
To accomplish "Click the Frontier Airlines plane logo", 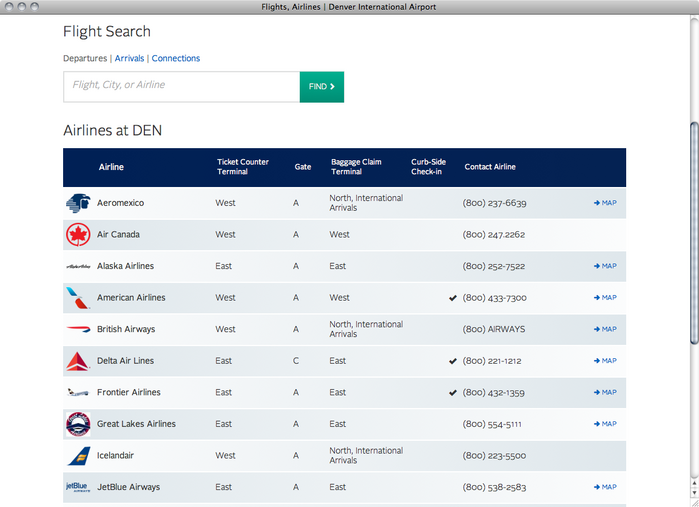I will 78,392.
